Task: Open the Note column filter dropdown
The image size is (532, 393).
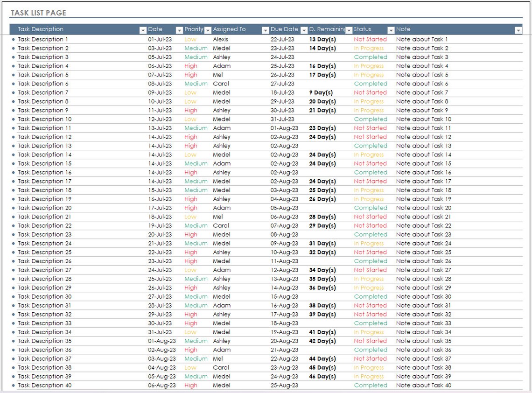Action: click(518, 29)
